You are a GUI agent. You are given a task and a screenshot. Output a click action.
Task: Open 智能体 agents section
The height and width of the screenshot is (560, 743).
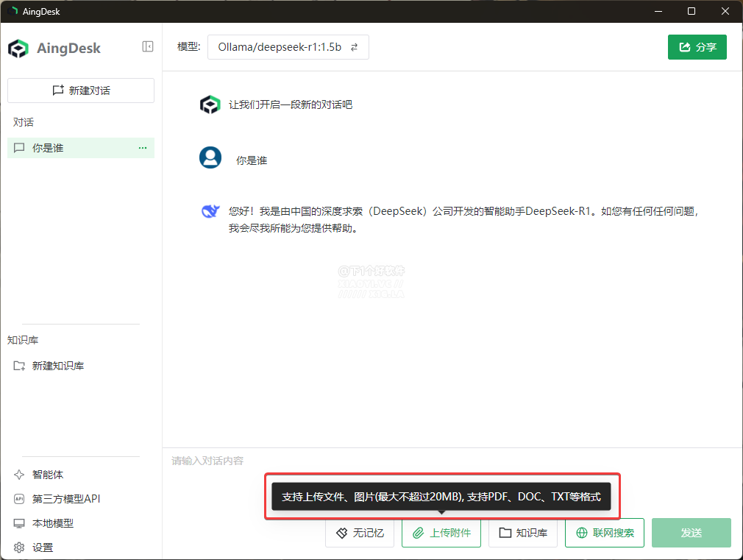pos(47,475)
